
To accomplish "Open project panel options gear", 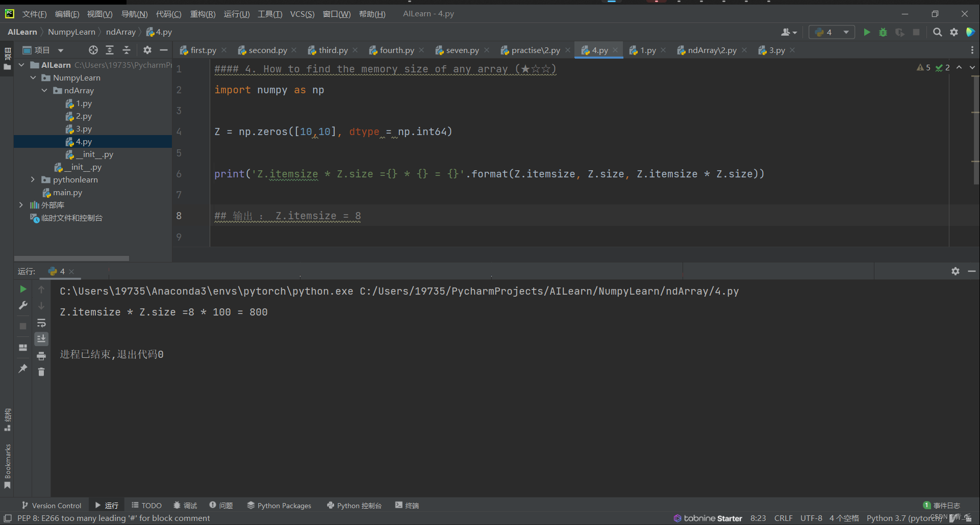I will (x=147, y=50).
